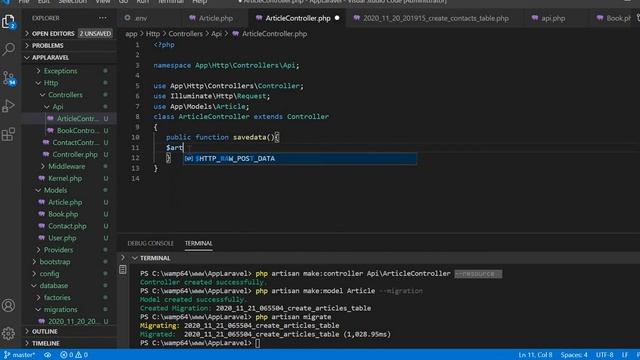Click the terminal list icon beside terminal output
This screenshot has width=640, height=360.
123,269
